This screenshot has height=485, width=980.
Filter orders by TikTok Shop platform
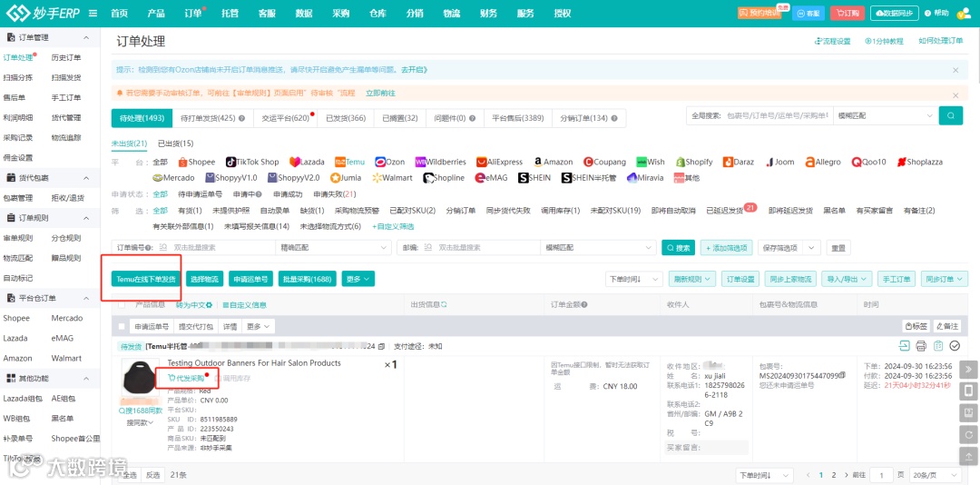coord(252,162)
